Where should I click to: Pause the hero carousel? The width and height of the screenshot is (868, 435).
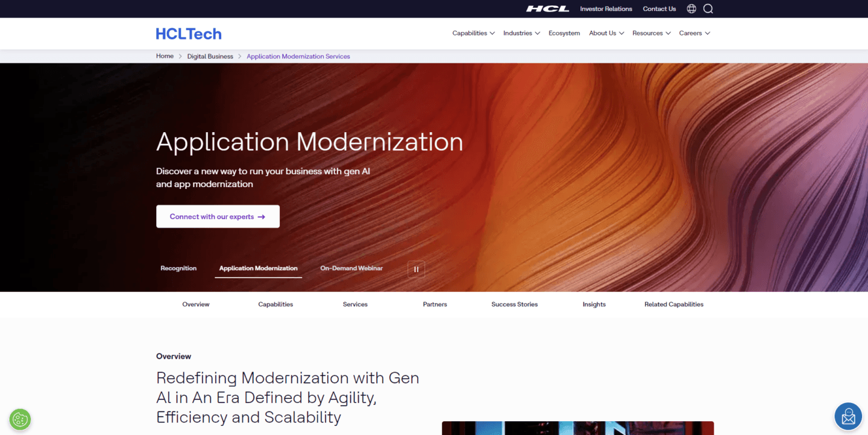click(x=416, y=269)
